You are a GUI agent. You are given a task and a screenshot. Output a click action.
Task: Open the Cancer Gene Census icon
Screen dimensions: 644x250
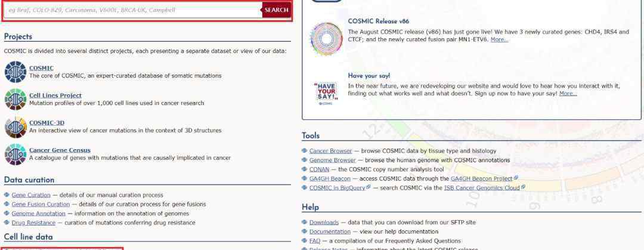coord(16,154)
